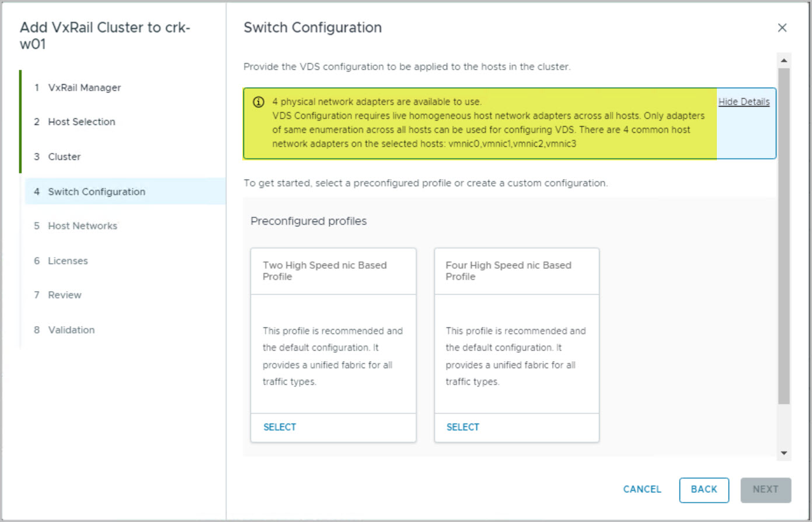Open the Review step
Image resolution: width=812 pixels, height=522 pixels.
pos(64,295)
